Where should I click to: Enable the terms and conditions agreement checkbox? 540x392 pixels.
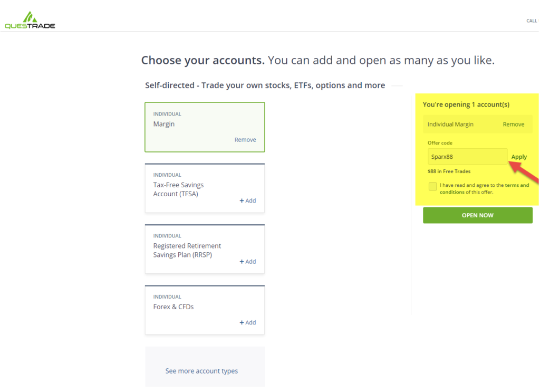432,186
